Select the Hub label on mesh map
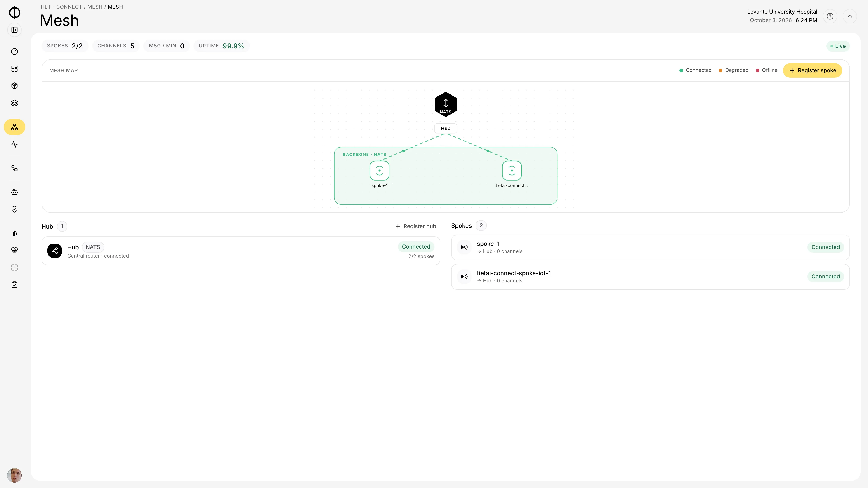 446,128
